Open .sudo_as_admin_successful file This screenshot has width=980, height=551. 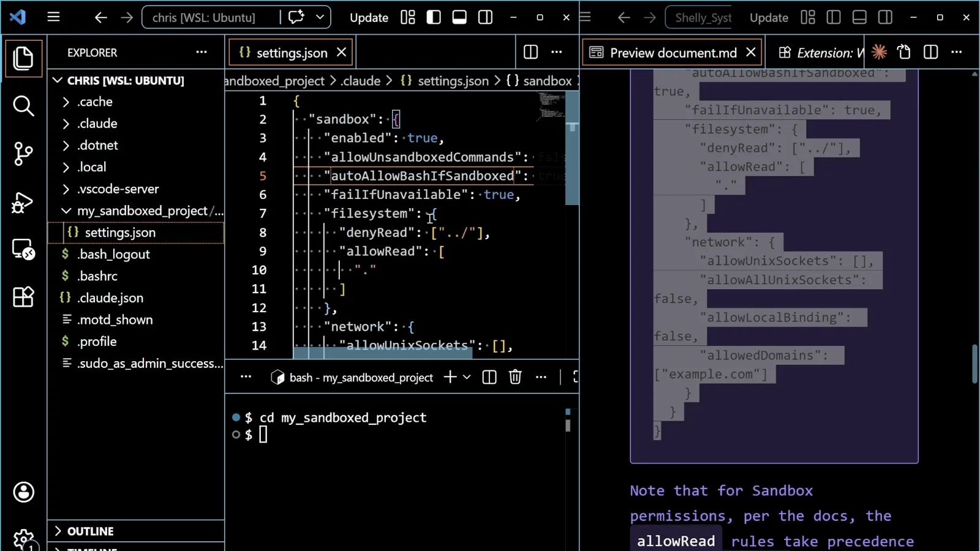coord(136,364)
